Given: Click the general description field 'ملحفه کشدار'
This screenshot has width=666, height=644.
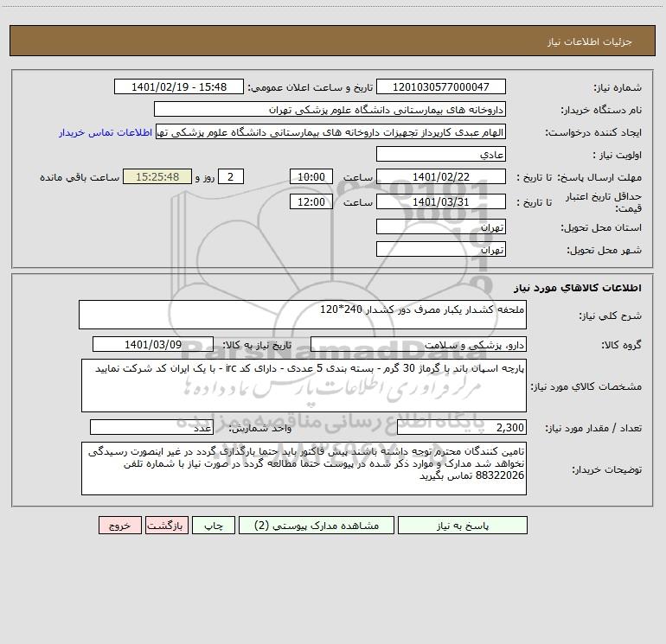Looking at the screenshot, I should [303, 315].
